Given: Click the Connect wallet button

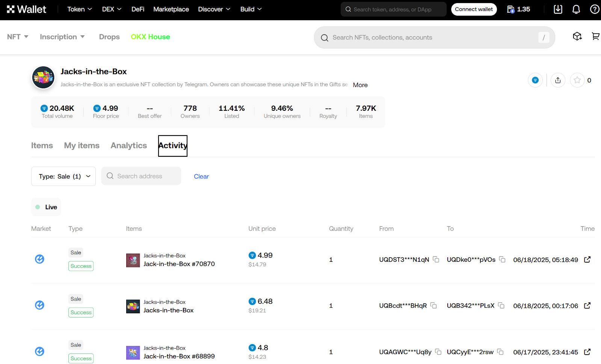Looking at the screenshot, I should (x=474, y=9).
